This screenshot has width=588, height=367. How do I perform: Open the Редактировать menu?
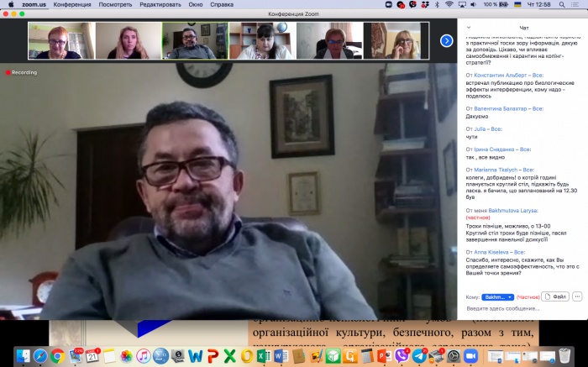click(x=160, y=4)
